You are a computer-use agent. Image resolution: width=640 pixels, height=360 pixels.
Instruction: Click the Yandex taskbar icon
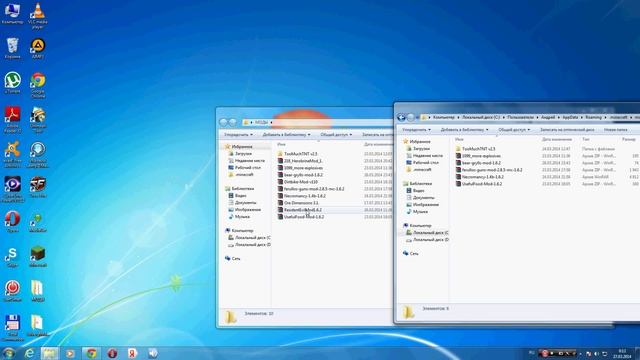(x=132, y=353)
